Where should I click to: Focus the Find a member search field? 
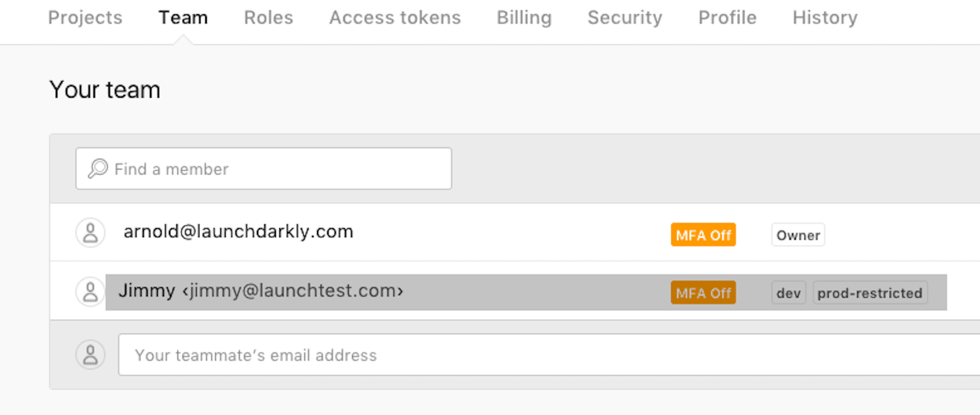[264, 168]
